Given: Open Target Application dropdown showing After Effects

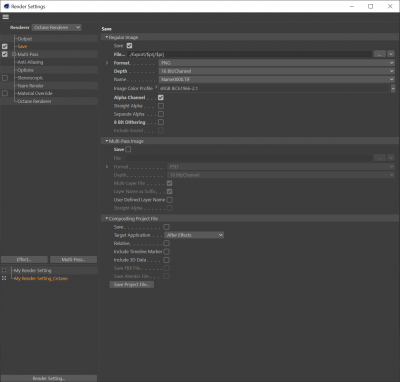Looking at the screenshot, I should (194, 235).
